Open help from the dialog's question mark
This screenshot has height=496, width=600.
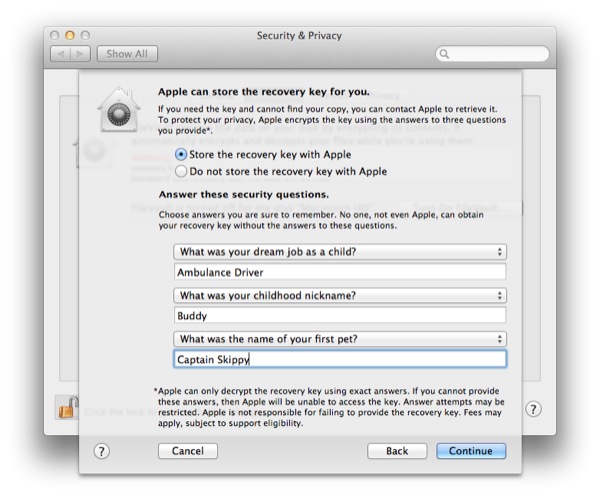pyautogui.click(x=101, y=451)
